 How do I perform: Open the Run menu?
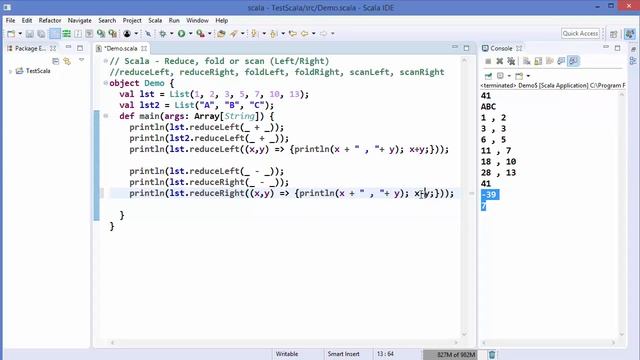point(174,20)
